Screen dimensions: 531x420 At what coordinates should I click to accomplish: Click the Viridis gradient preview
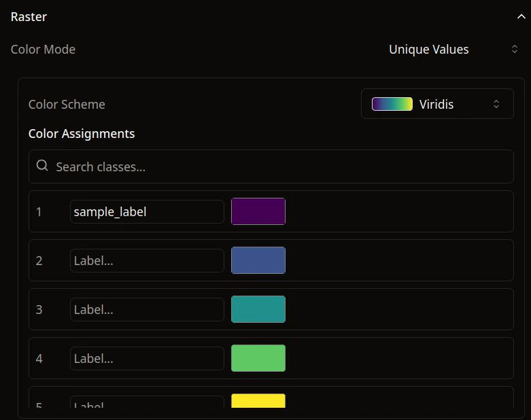point(392,104)
